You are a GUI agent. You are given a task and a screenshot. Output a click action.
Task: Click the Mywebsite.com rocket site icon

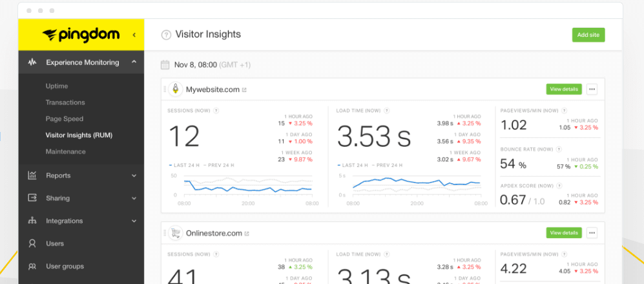pyautogui.click(x=176, y=89)
